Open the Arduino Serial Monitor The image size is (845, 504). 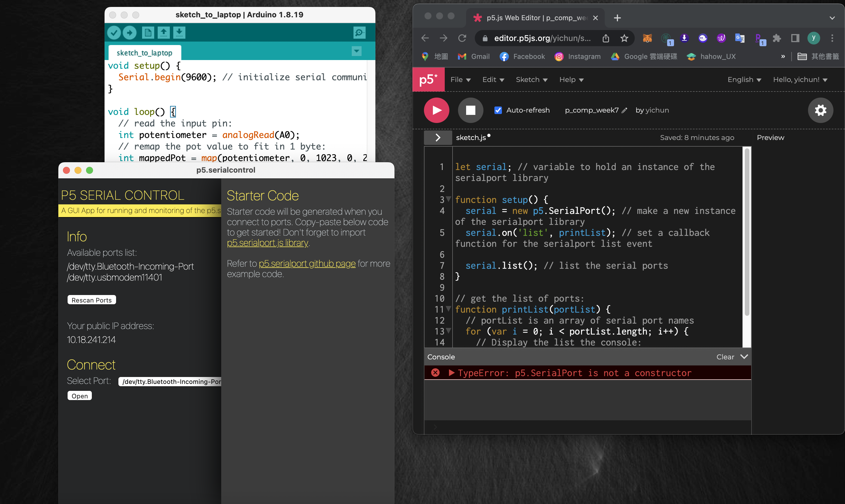point(359,33)
